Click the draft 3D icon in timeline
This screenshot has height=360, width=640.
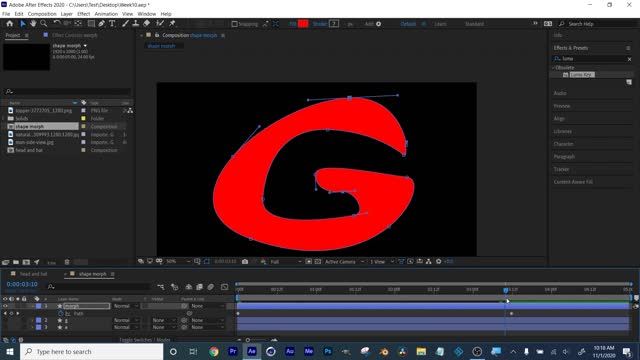coord(175,287)
